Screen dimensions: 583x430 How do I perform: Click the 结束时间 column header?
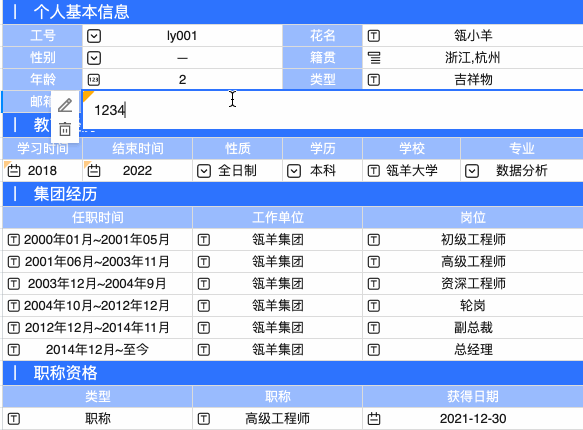[x=138, y=149]
